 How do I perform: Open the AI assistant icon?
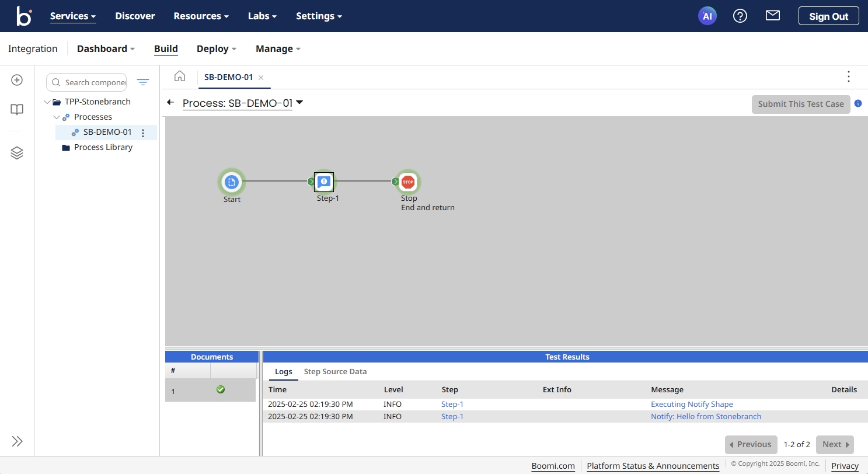707,16
